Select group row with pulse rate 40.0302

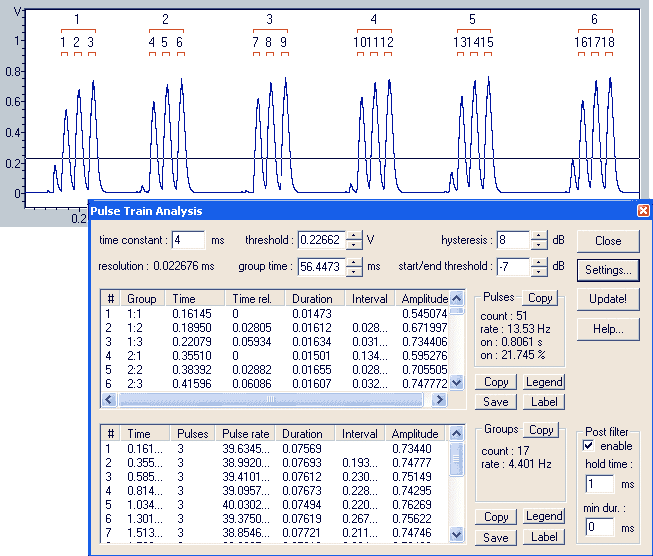[275, 504]
